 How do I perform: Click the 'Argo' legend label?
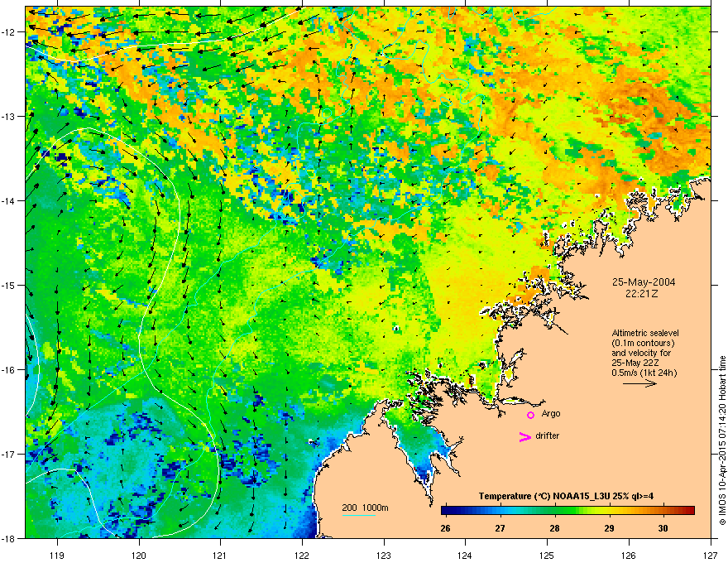pos(551,413)
